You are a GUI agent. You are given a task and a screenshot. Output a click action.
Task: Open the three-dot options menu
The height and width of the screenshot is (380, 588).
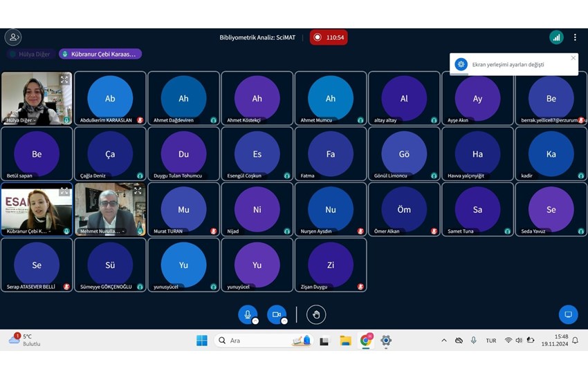pyautogui.click(x=574, y=37)
